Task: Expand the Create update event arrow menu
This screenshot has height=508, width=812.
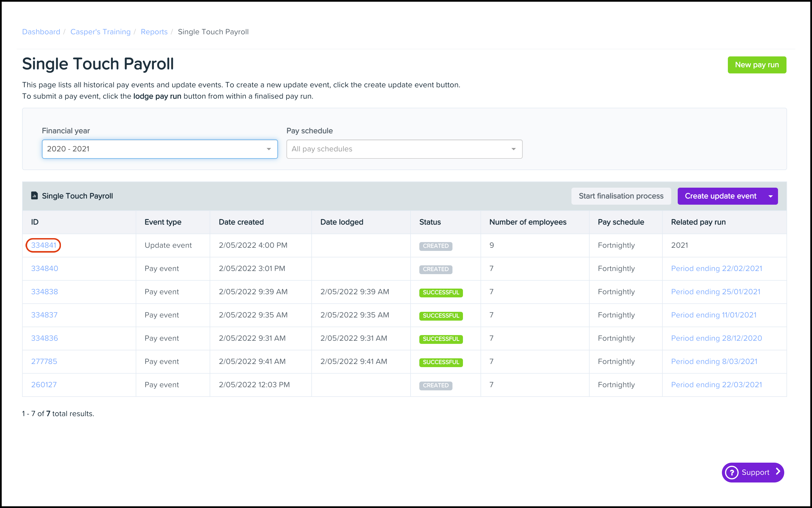Action: [770, 196]
